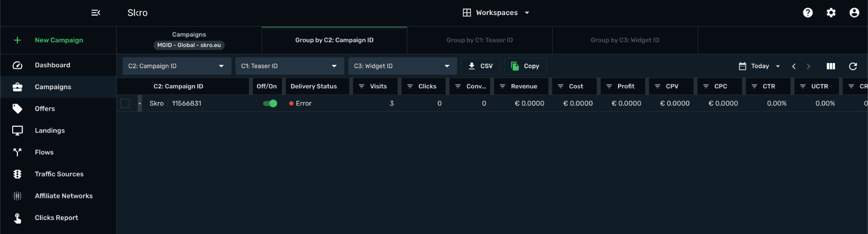868x234 pixels.
Task: Switch to the Campaigns MGID tab
Action: pyautogui.click(x=189, y=40)
